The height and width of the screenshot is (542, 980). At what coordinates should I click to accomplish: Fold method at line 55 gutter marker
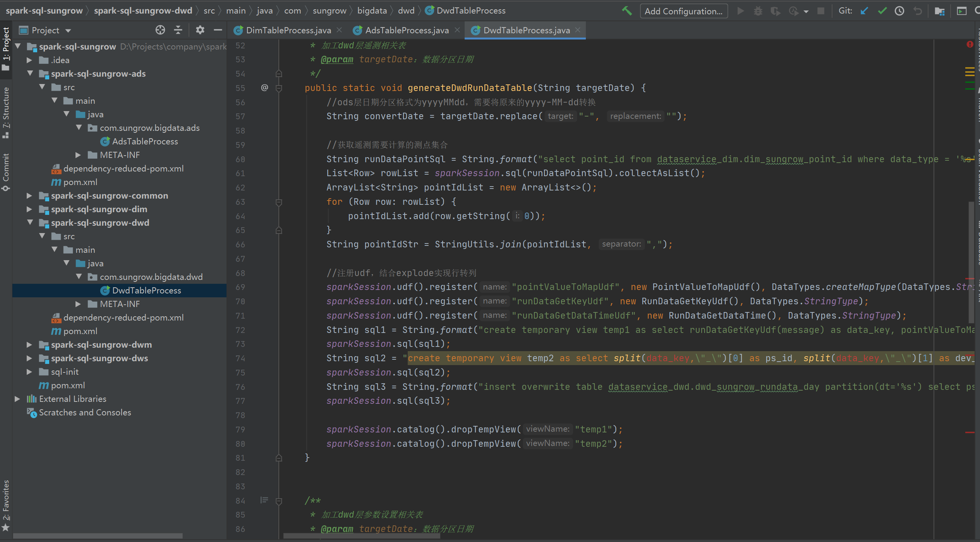[278, 88]
